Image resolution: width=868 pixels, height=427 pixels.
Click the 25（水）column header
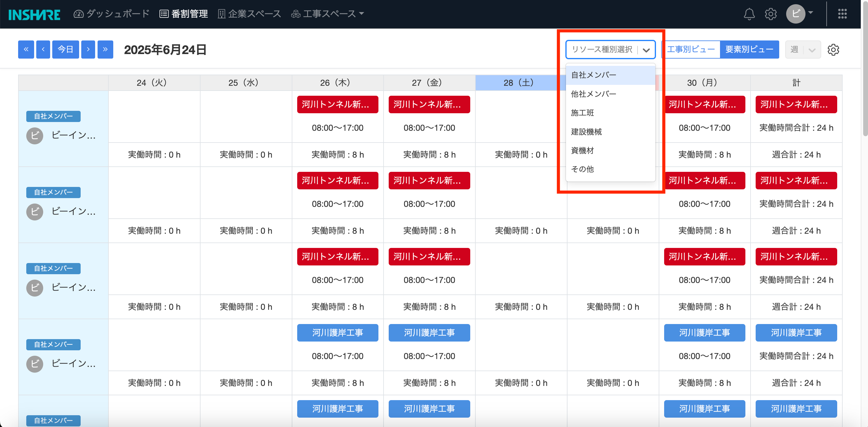pyautogui.click(x=246, y=83)
